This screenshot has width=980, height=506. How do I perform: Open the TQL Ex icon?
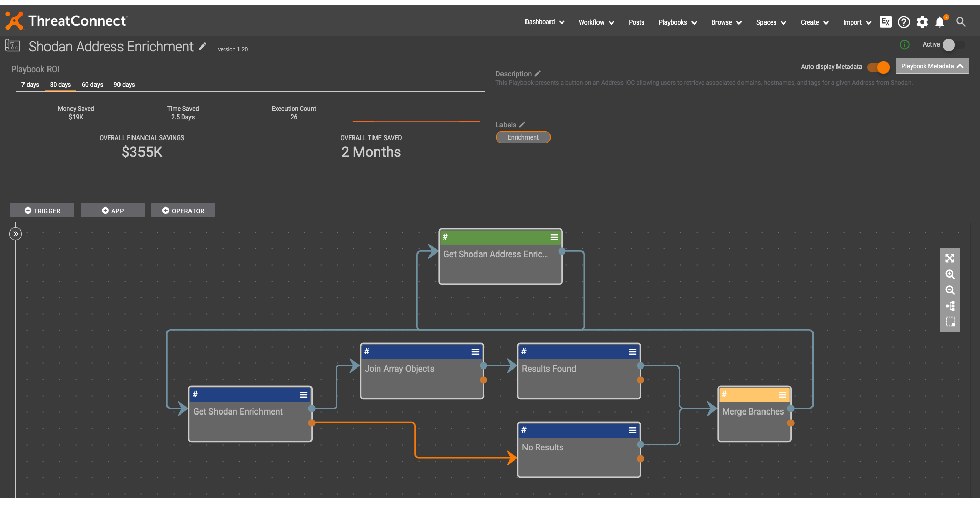pyautogui.click(x=886, y=22)
